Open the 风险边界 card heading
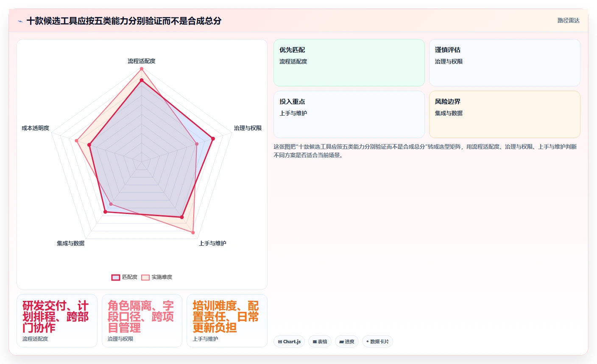Viewport: 597px width, 364px height. point(448,102)
